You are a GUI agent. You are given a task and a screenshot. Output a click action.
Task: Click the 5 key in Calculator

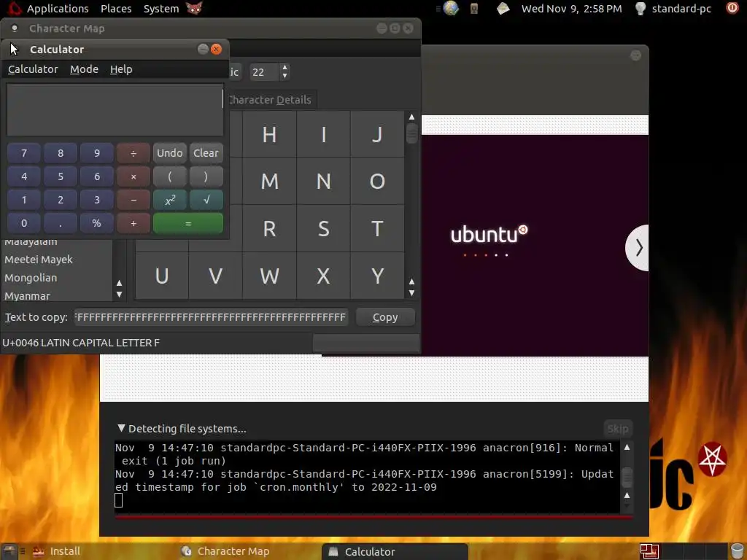61,176
